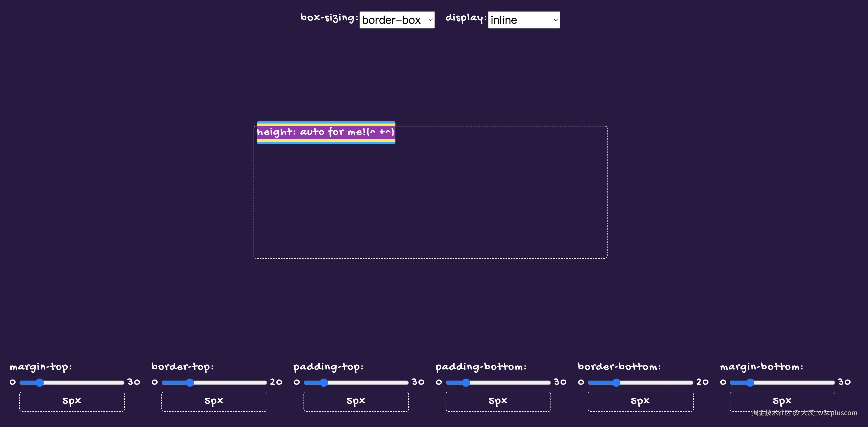Click the border-top slider thumb
Image resolution: width=868 pixels, height=427 pixels.
pyautogui.click(x=190, y=383)
